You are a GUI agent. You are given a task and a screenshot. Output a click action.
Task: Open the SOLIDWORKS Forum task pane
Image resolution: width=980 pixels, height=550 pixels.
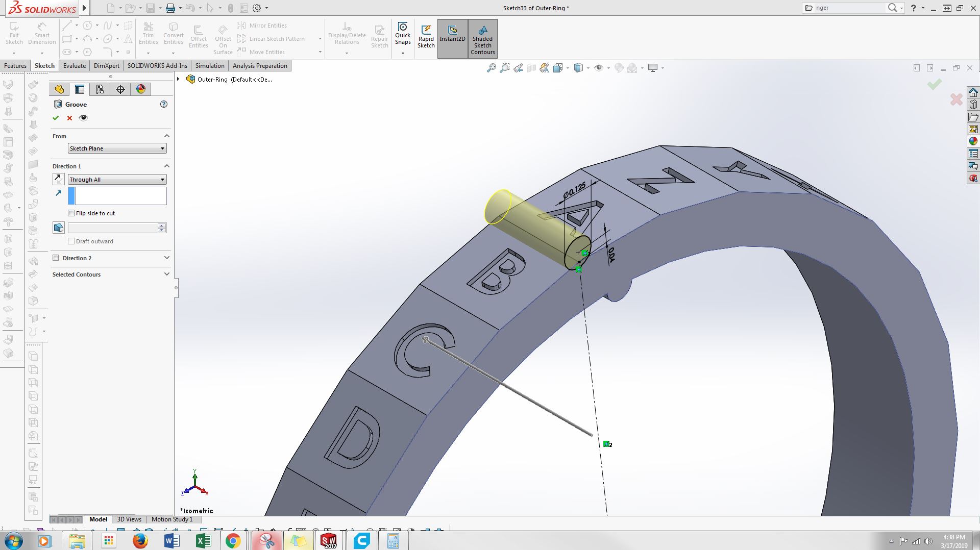973,166
